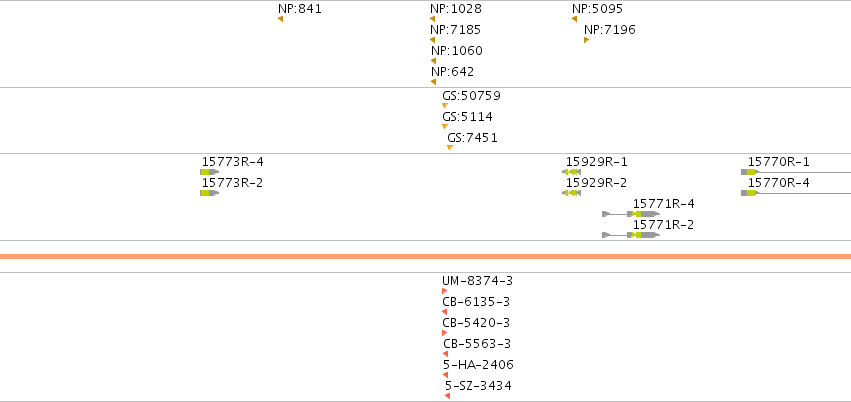Click the 15773R-2 transcript label

pos(232,183)
